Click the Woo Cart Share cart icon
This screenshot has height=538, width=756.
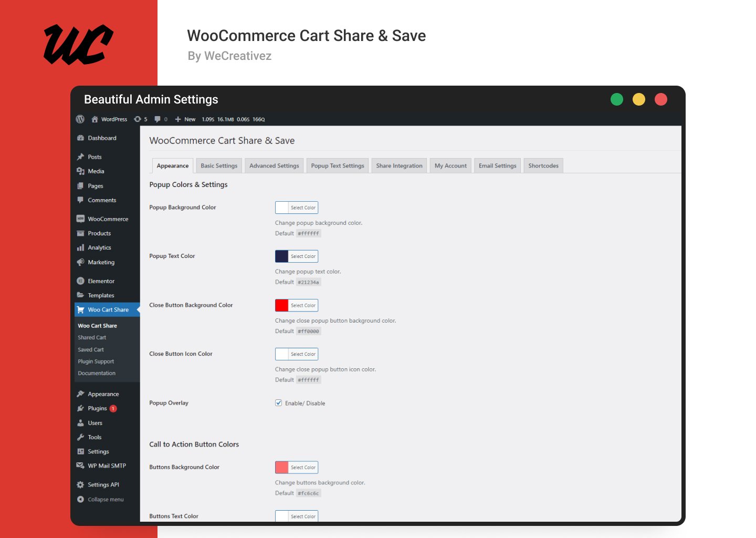[80, 310]
